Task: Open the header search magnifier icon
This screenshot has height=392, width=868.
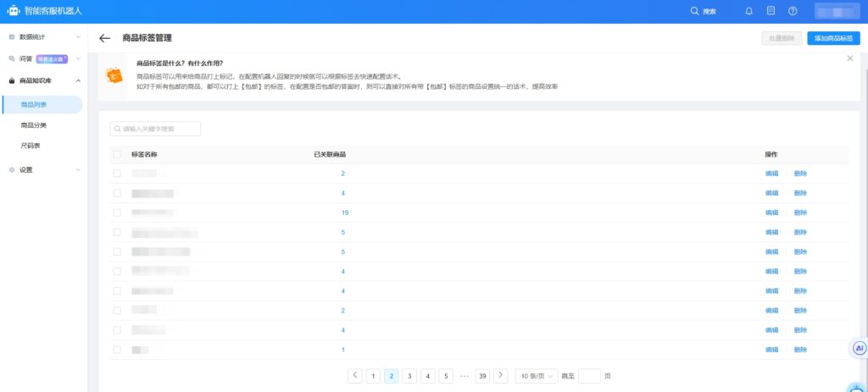Action: pos(695,11)
